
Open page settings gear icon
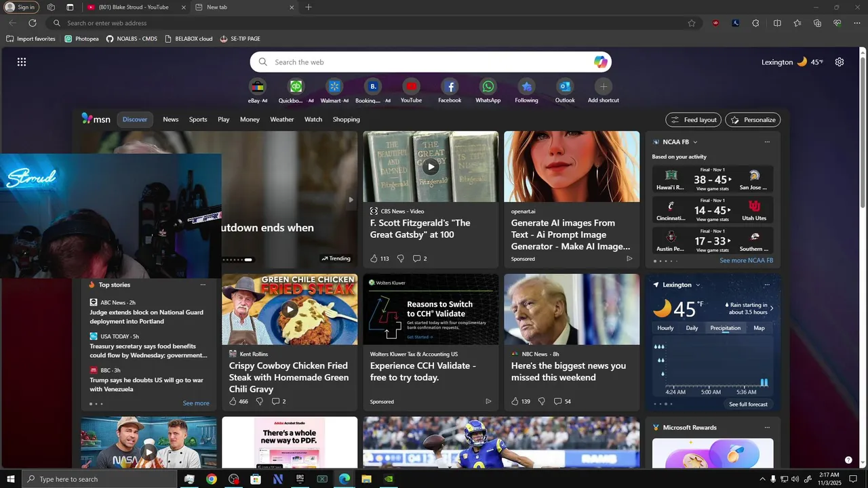point(840,62)
